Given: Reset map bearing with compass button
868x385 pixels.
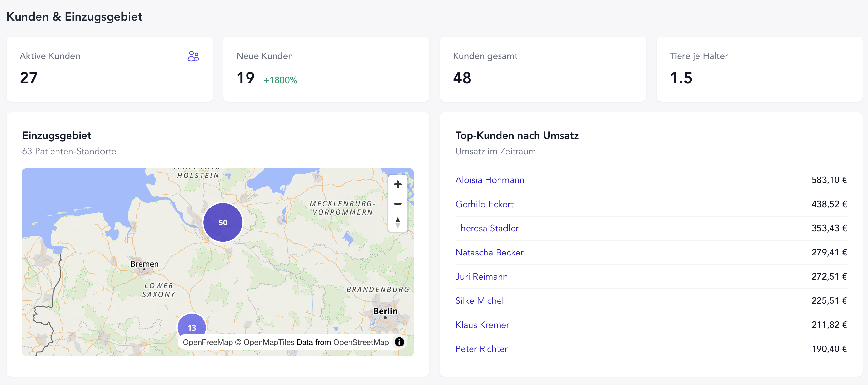Looking at the screenshot, I should (397, 223).
